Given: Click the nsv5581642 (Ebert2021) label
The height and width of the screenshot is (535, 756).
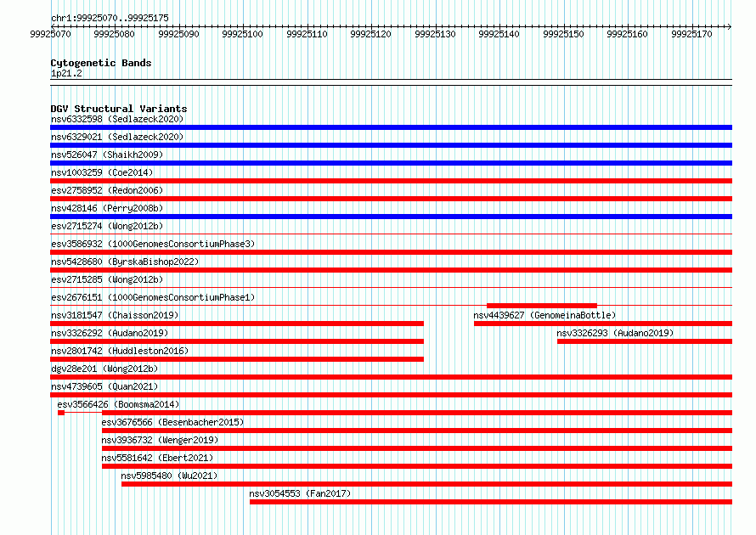Looking at the screenshot, I should coord(157,458).
